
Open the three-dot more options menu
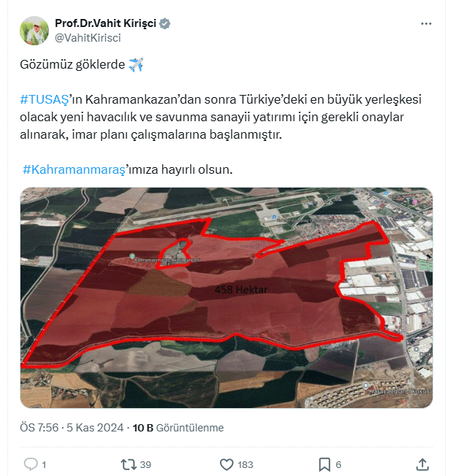[x=426, y=23]
